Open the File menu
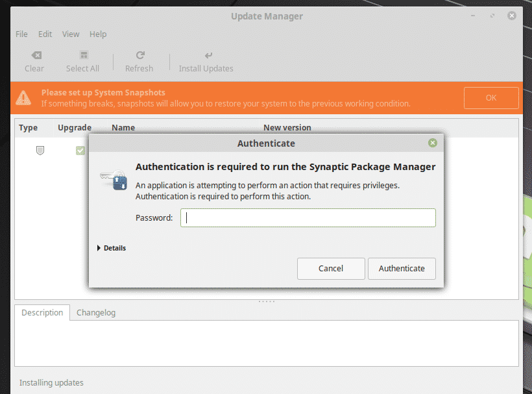 [x=21, y=34]
